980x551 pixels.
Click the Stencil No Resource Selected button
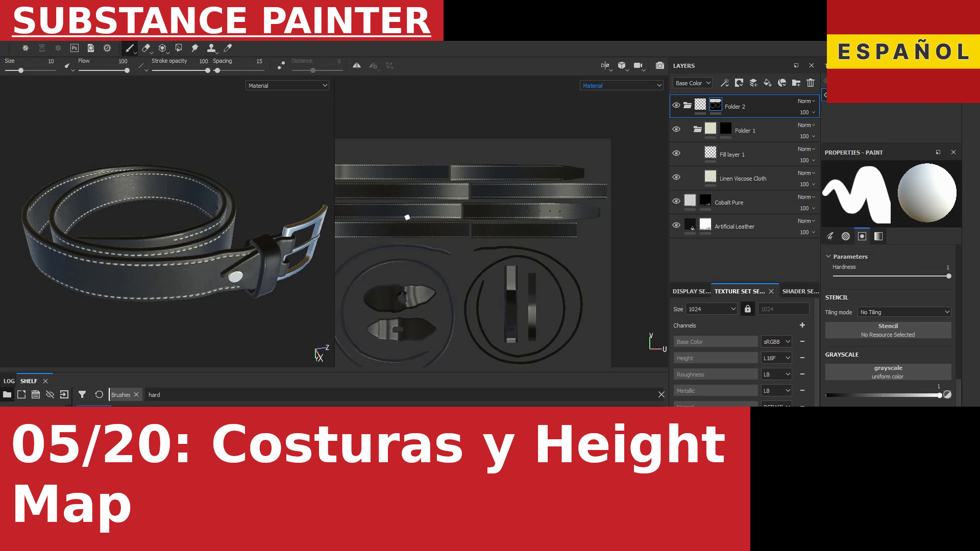pyautogui.click(x=888, y=330)
